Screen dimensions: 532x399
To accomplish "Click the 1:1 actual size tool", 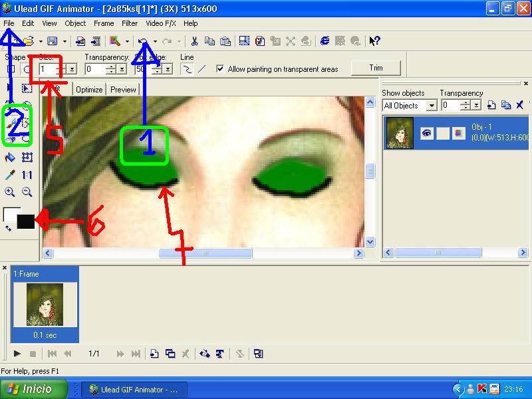I will [27, 175].
